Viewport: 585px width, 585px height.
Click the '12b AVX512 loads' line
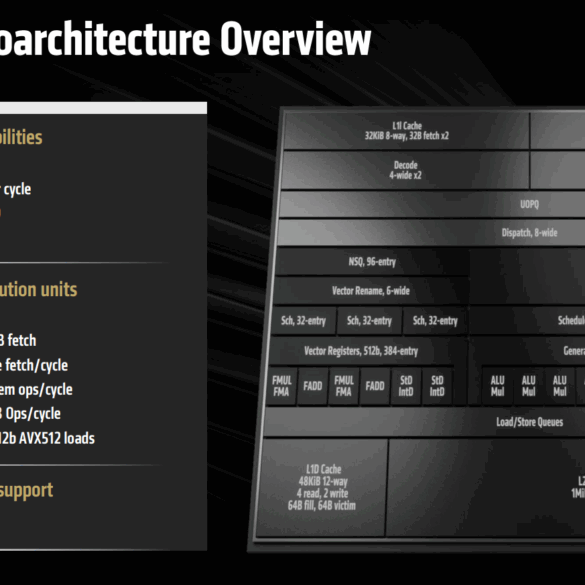[x=47, y=438]
